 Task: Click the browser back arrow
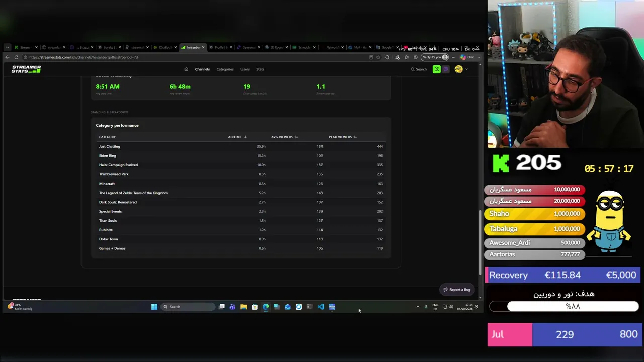click(x=7, y=57)
